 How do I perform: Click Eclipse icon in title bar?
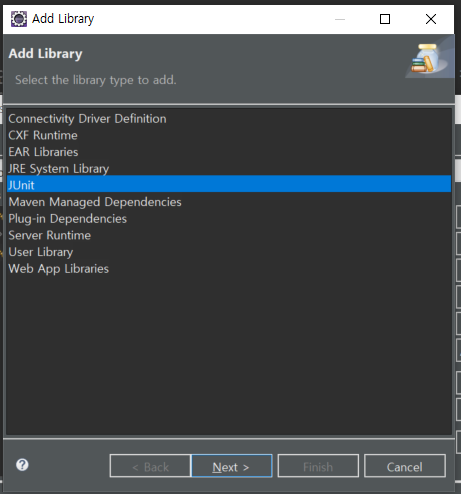point(19,19)
